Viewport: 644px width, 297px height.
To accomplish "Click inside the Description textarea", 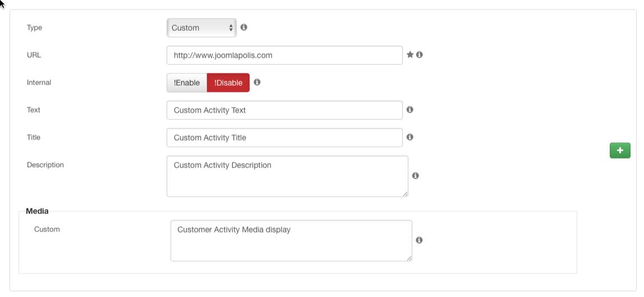I will point(287,176).
